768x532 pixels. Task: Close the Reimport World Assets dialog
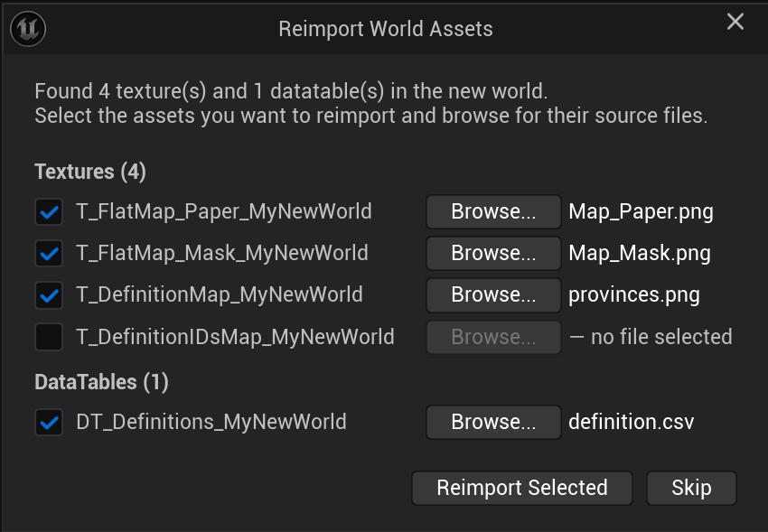pyautogui.click(x=735, y=22)
